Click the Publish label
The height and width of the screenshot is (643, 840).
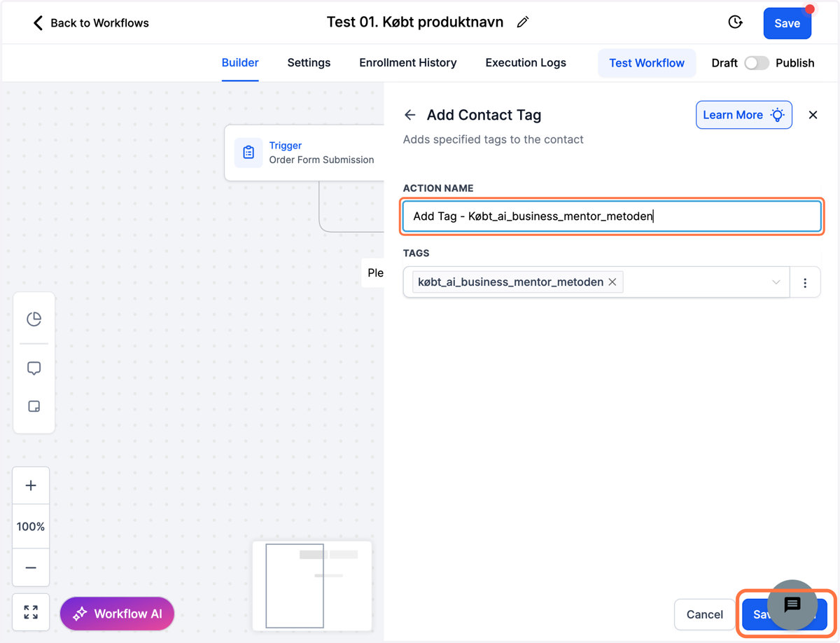click(x=795, y=63)
